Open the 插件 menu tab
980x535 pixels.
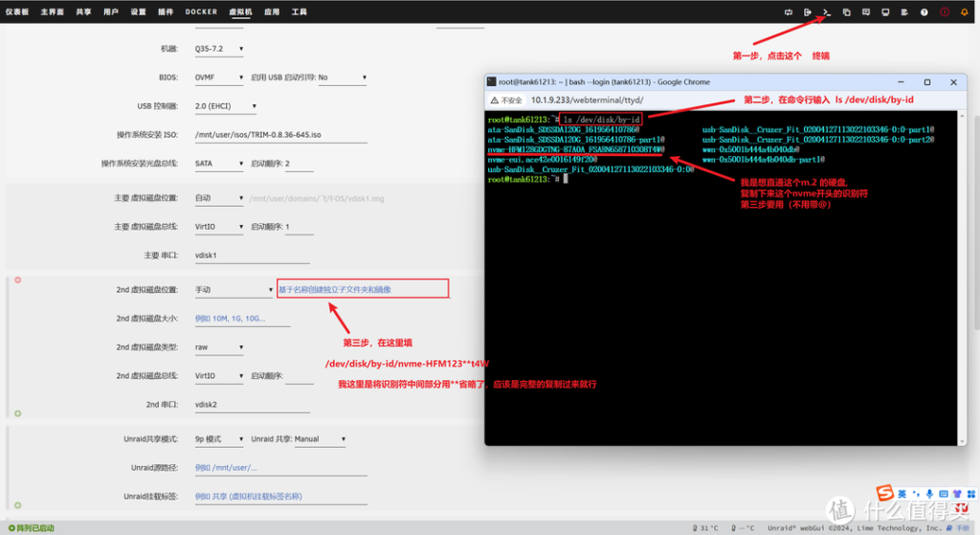(166, 11)
